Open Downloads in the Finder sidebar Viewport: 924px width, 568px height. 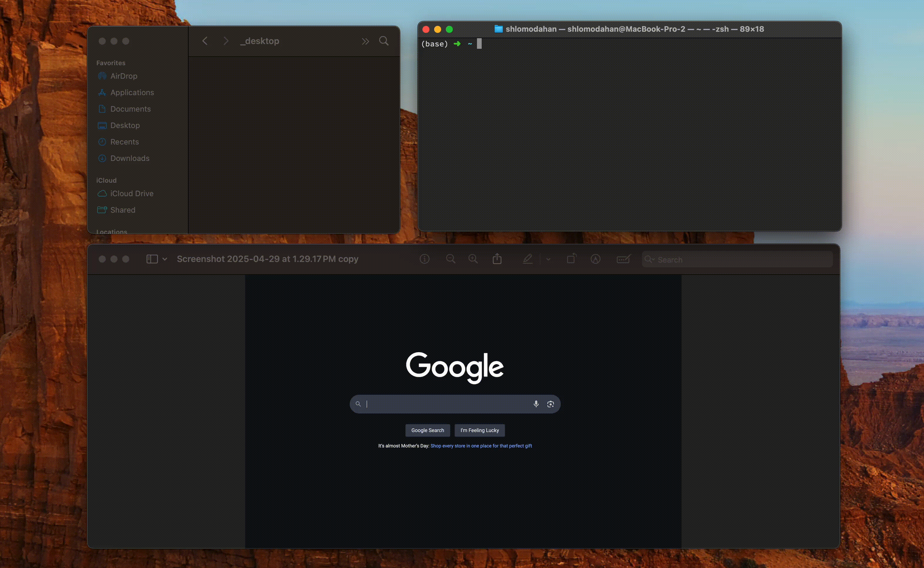pos(130,158)
